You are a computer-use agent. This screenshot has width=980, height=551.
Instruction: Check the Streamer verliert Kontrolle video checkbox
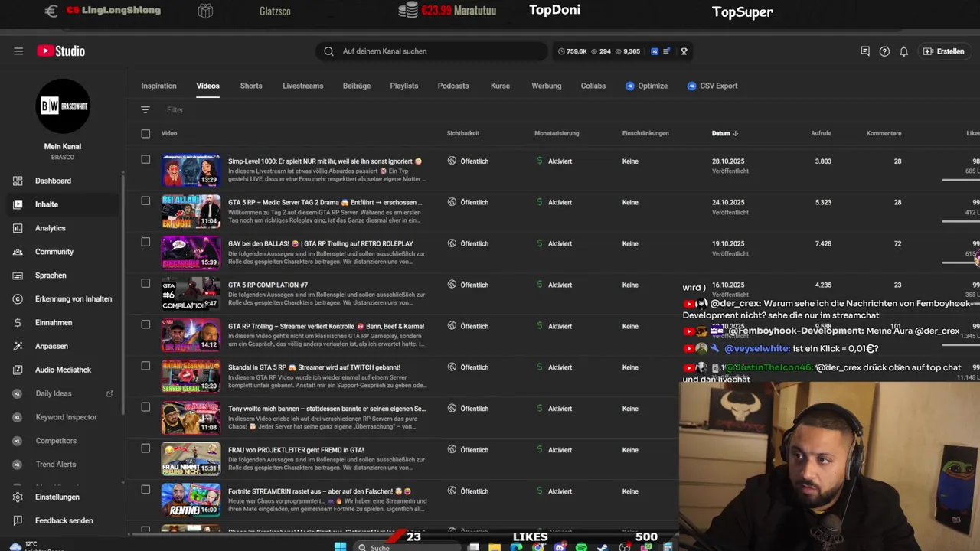click(x=145, y=324)
